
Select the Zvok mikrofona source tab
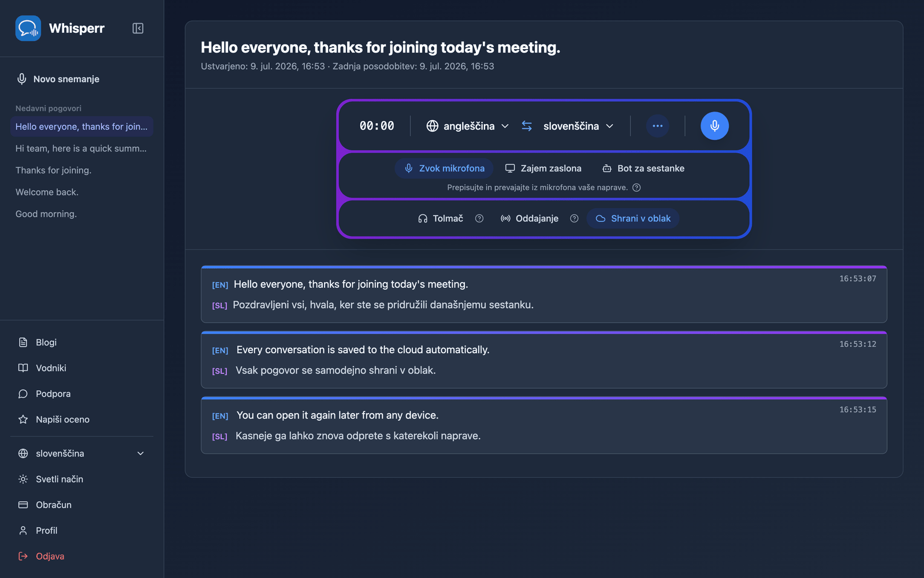(x=444, y=168)
